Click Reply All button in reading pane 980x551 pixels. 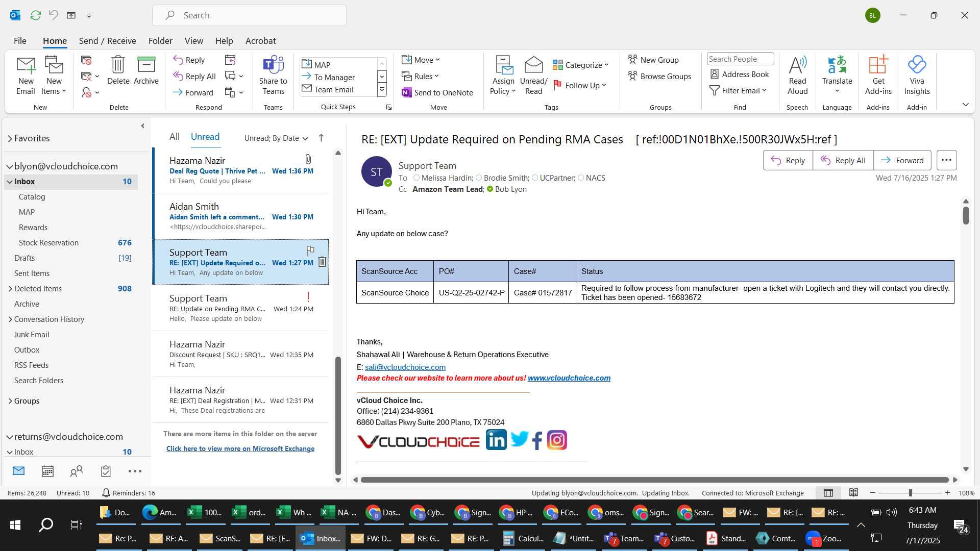(x=843, y=160)
